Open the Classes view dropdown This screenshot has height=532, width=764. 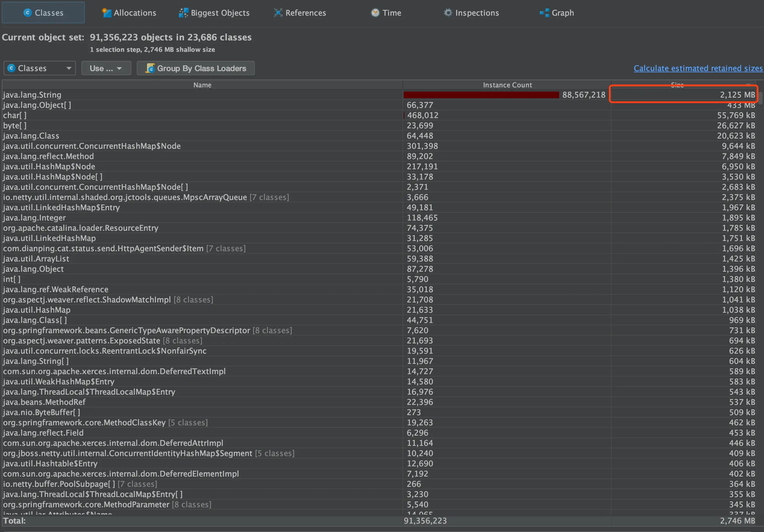[x=39, y=68]
